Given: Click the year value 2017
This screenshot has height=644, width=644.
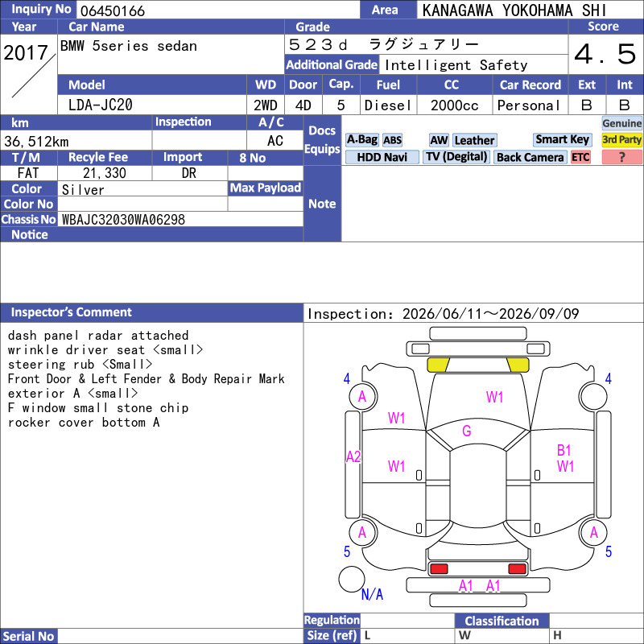Looking at the screenshot, I should [x=26, y=53].
